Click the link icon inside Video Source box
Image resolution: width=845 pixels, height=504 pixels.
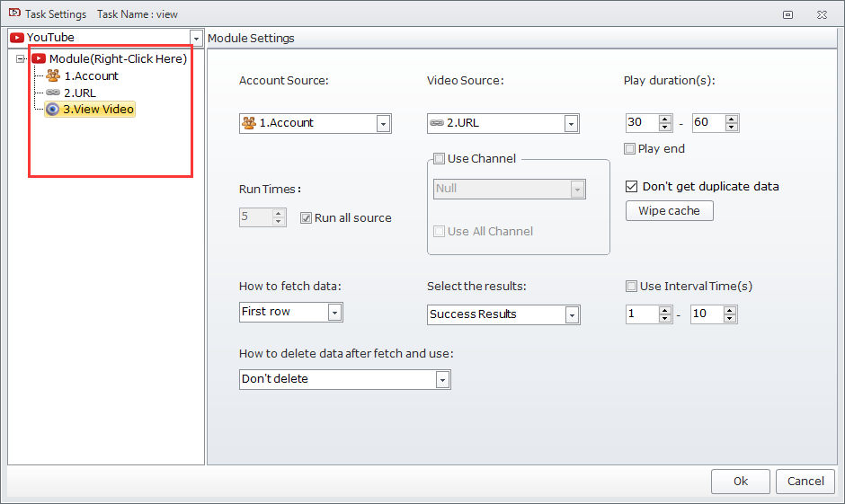(x=437, y=123)
